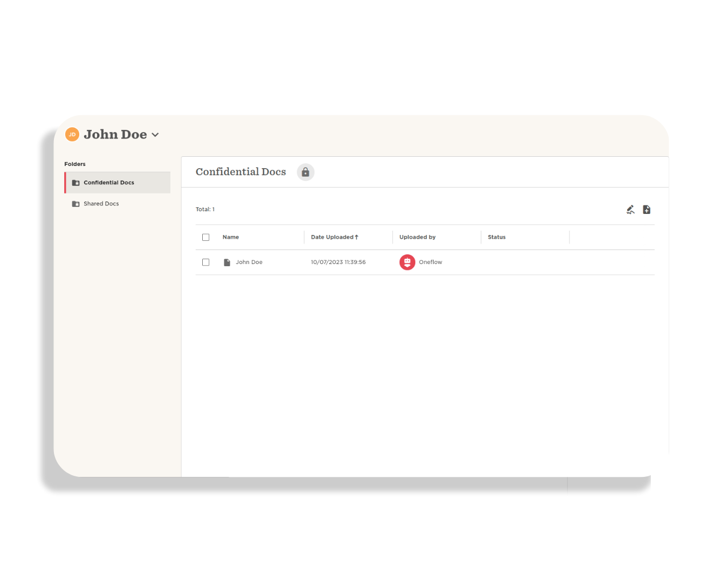Click the lock icon beside Confidential Docs title
This screenshot has height=582, width=728.
305,172
